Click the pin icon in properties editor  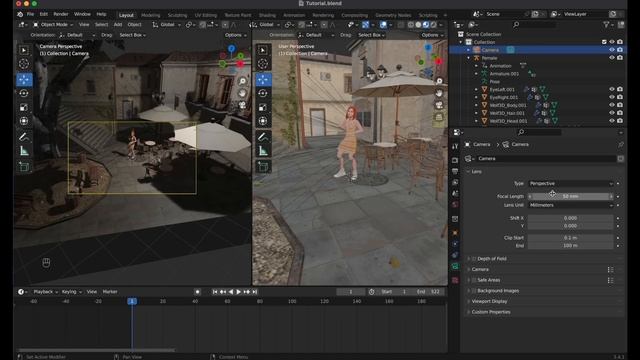click(620, 144)
